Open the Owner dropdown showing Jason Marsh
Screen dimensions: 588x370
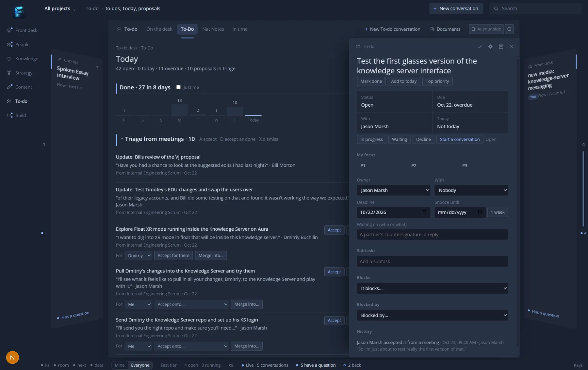[393, 190]
